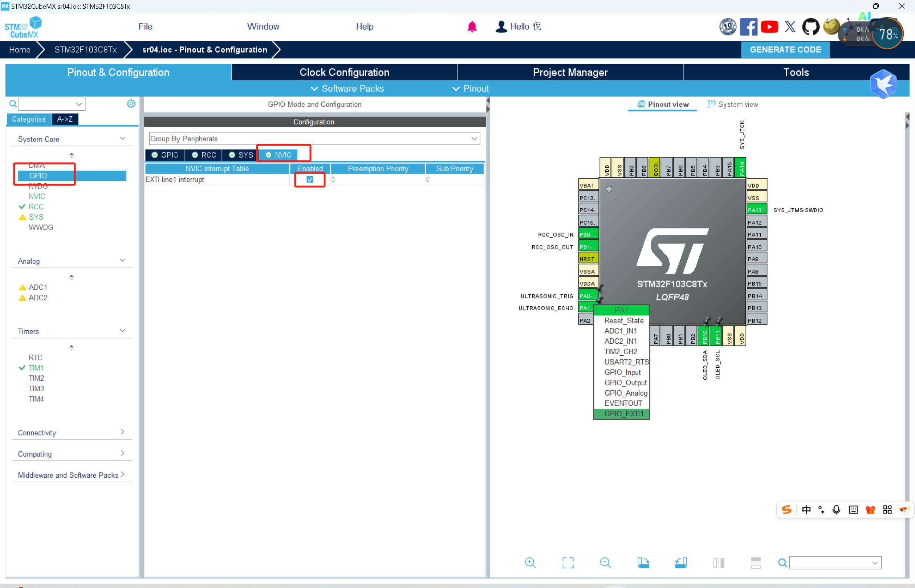Open the Window menu
Screen dimensions: 915x588
(263, 26)
